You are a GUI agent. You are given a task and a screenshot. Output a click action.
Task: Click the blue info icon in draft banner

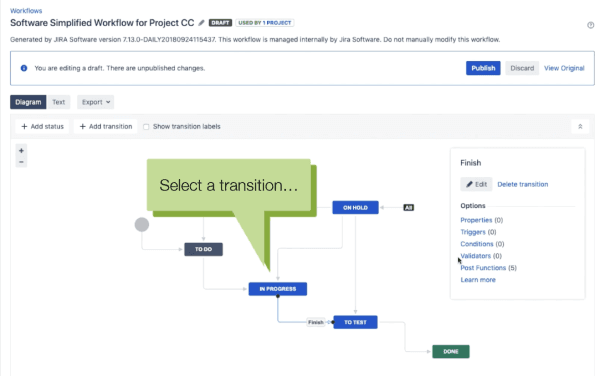pyautogui.click(x=24, y=68)
